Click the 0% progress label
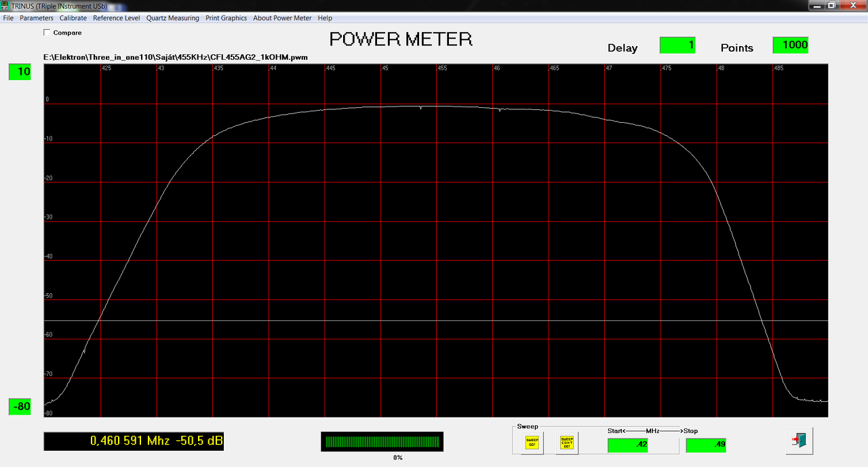868x467 pixels. pos(397,457)
